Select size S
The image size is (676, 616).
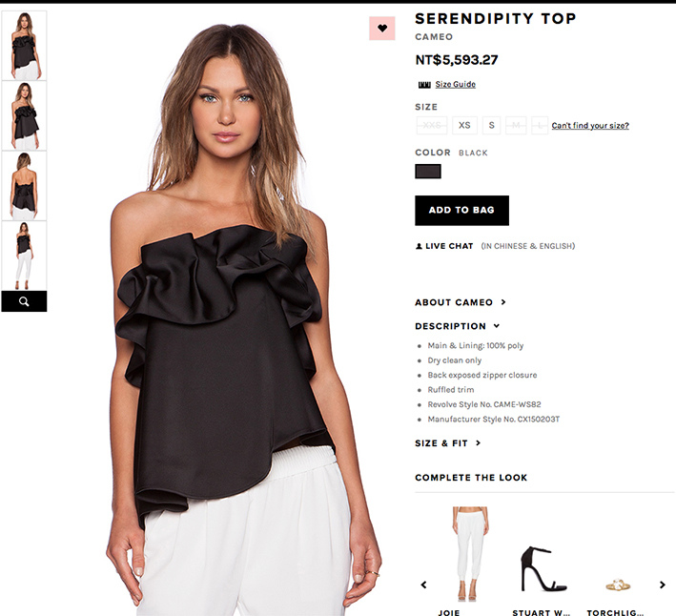(491, 126)
